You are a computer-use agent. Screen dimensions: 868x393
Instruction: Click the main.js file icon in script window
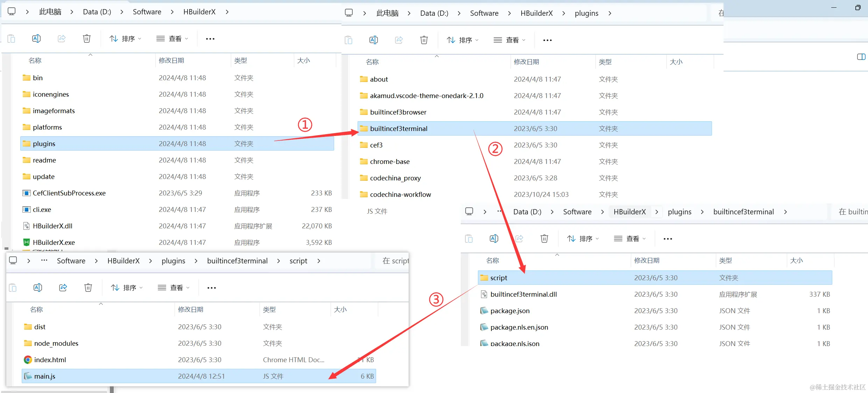tap(28, 376)
